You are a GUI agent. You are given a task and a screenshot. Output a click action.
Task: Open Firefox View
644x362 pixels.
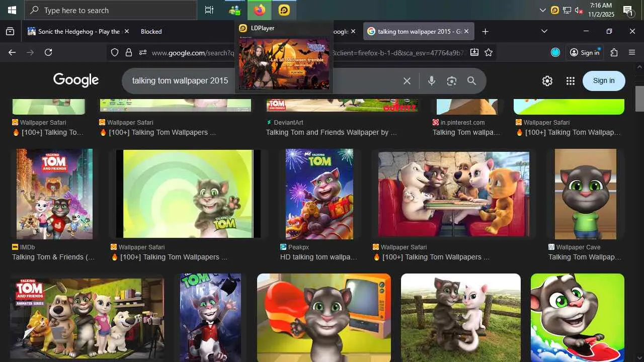(x=10, y=31)
